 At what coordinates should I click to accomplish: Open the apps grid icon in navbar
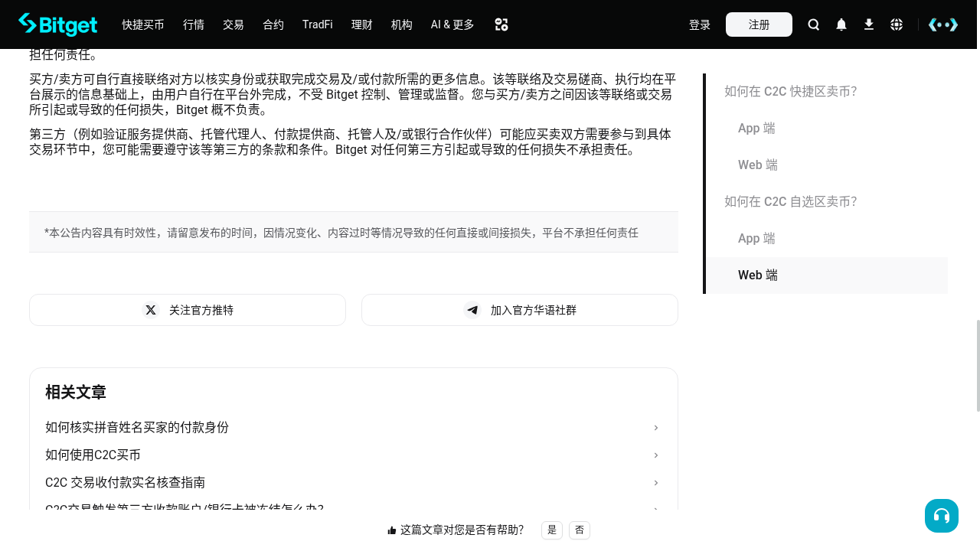coord(501,24)
